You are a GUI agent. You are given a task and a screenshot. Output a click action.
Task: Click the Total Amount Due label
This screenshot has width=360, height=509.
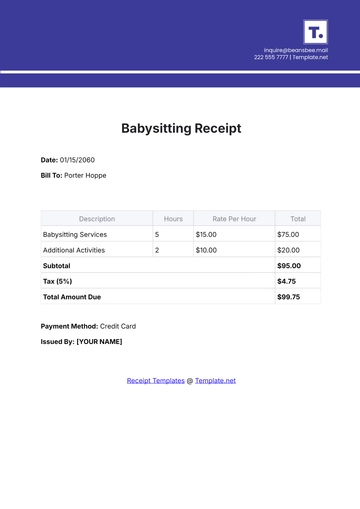pyautogui.click(x=72, y=297)
